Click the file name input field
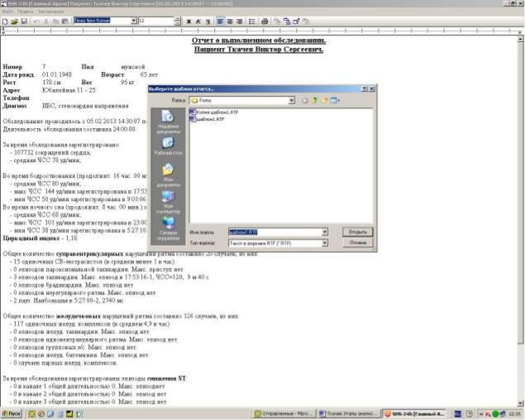 coord(274,231)
